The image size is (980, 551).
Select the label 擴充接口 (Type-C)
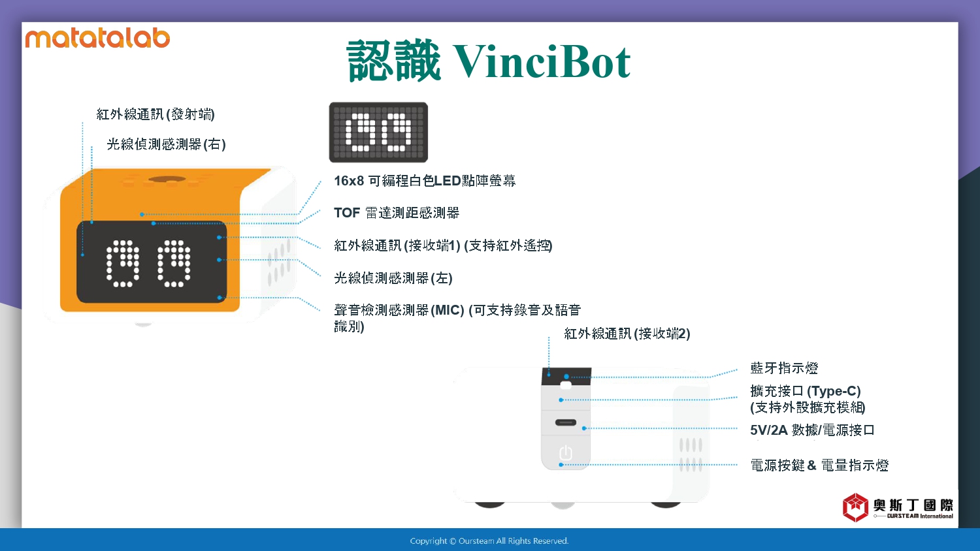point(806,391)
